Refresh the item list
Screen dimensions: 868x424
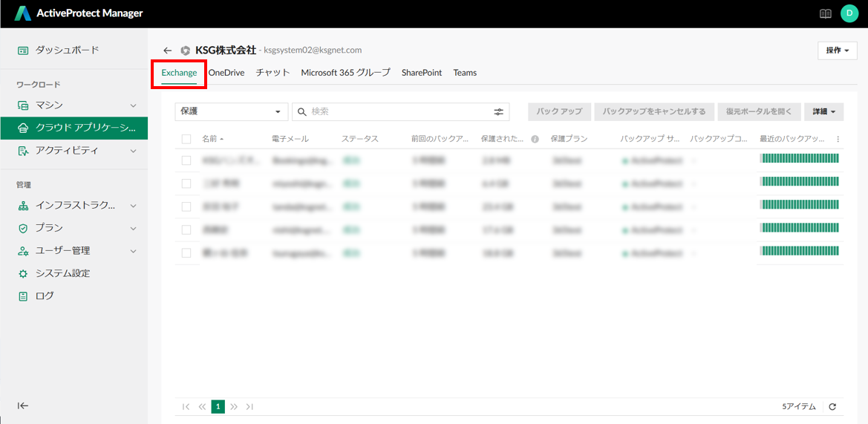click(x=832, y=407)
